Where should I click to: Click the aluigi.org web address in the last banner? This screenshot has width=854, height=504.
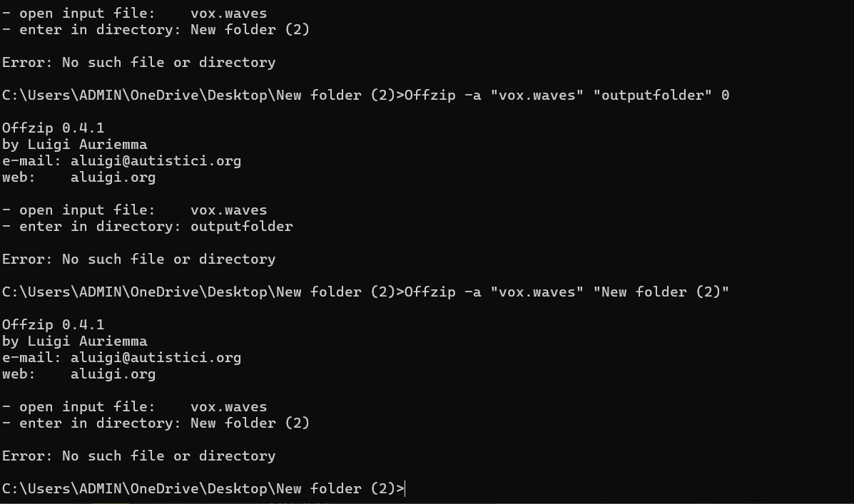coord(113,374)
